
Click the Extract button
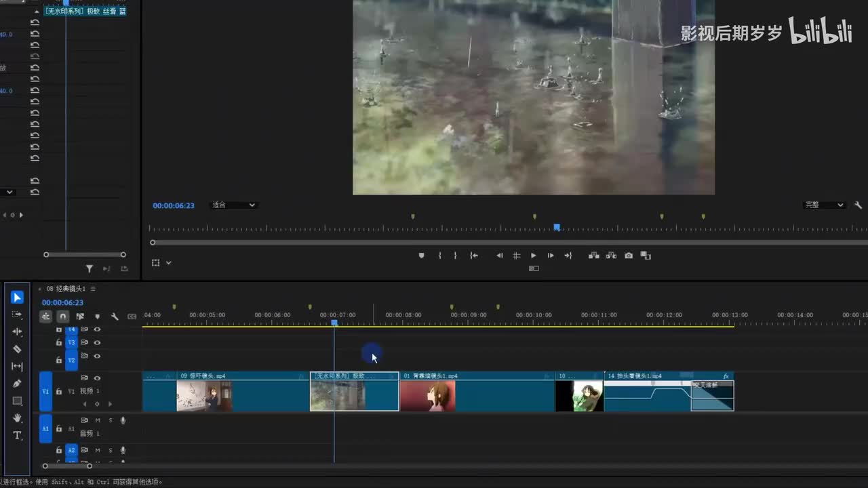point(611,256)
